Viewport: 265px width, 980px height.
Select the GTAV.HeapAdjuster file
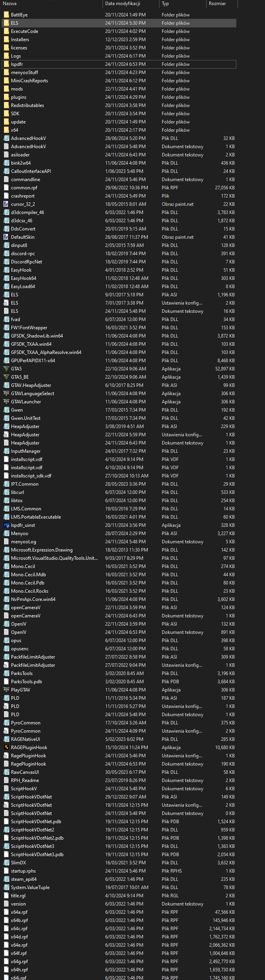119,385
